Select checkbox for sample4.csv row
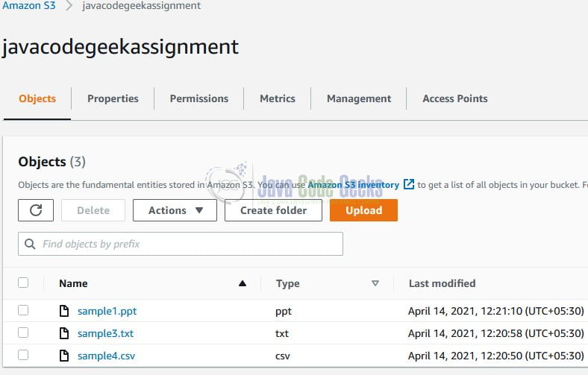Screen dimensions: 588x375 pyautogui.click(x=23, y=355)
